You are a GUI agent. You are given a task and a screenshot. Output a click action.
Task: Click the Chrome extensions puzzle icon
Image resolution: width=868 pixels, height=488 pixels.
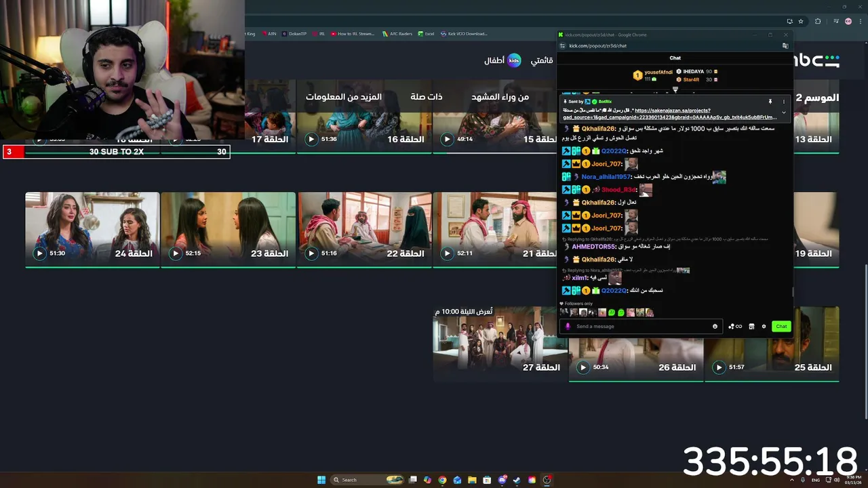tap(818, 21)
